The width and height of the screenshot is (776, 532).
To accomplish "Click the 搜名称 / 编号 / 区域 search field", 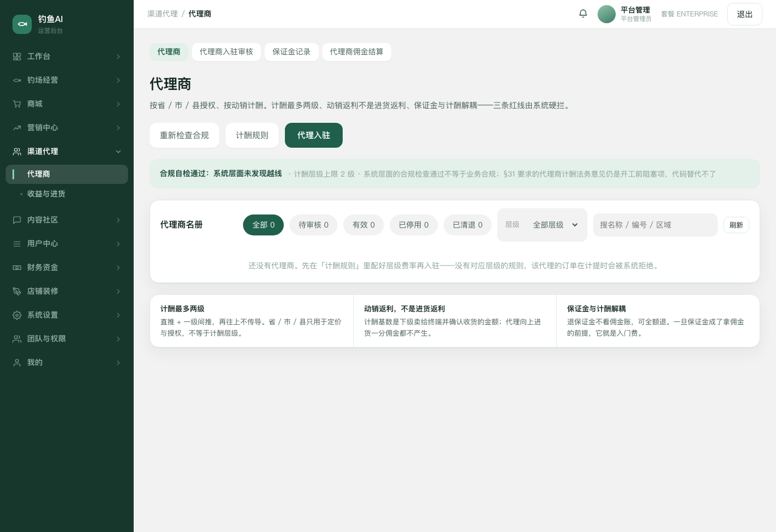I will click(655, 225).
